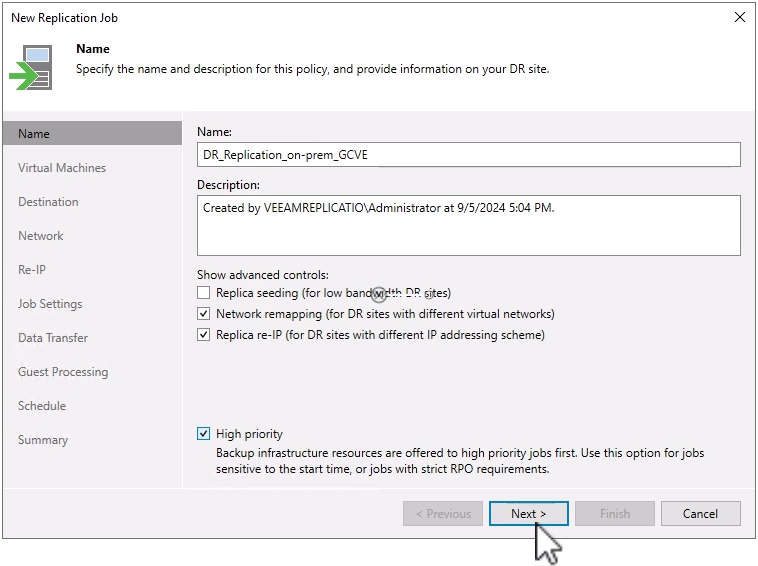Toggle the Replica re-IP checkbox
This screenshot has height=566, width=758.
point(204,335)
